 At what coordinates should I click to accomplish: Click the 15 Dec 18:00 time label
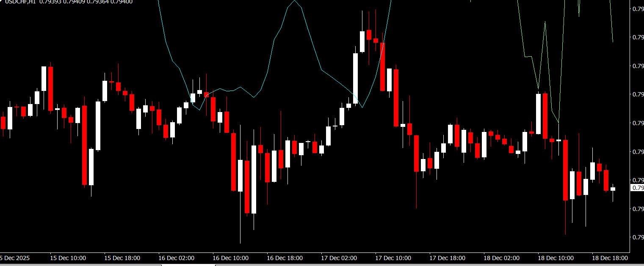click(122, 258)
